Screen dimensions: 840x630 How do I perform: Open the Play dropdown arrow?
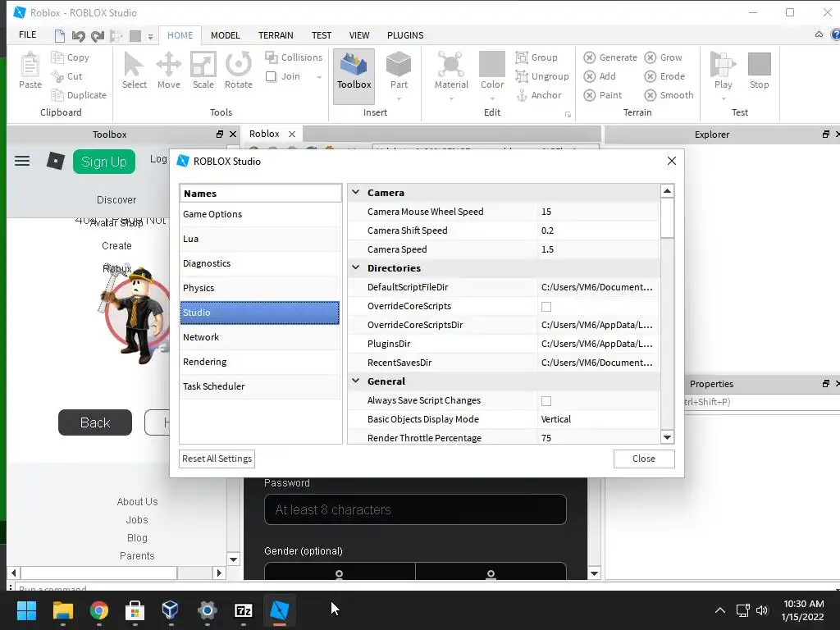[x=724, y=99]
